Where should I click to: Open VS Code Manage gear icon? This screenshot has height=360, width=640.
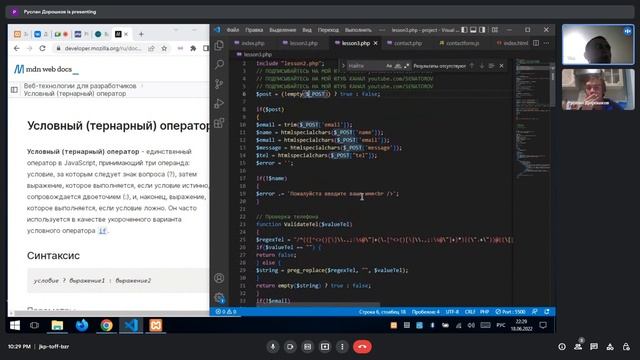pos(219,298)
